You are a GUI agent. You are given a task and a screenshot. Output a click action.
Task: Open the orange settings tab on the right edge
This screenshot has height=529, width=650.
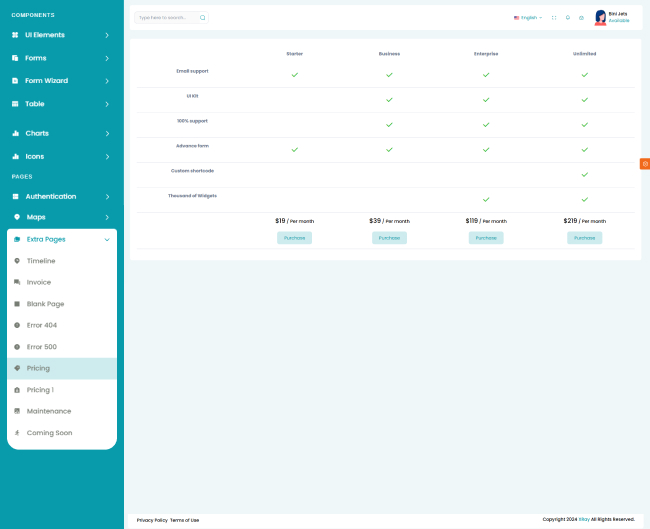[645, 163]
